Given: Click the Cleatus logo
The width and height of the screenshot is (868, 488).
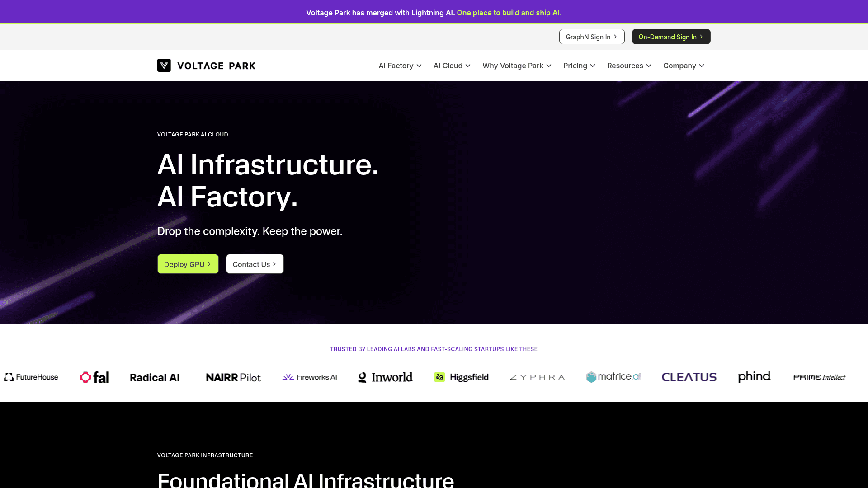Looking at the screenshot, I should [x=689, y=377].
